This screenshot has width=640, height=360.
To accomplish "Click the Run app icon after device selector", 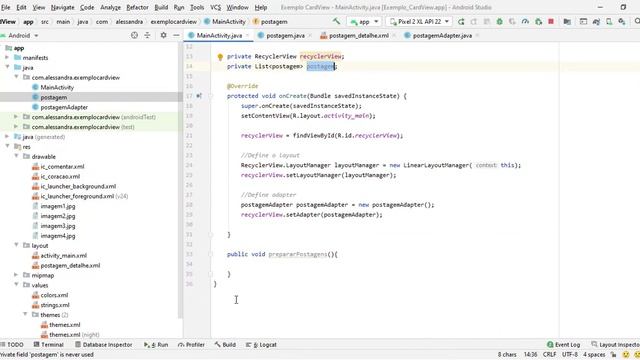I will click(461, 22).
